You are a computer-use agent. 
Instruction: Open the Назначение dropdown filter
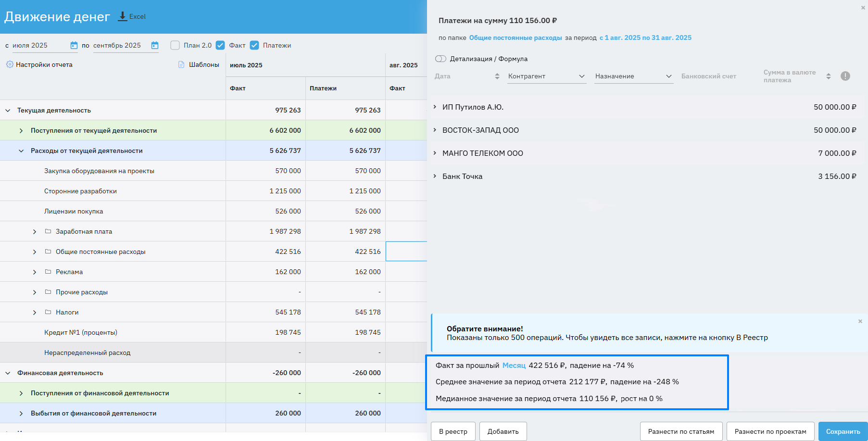[633, 76]
